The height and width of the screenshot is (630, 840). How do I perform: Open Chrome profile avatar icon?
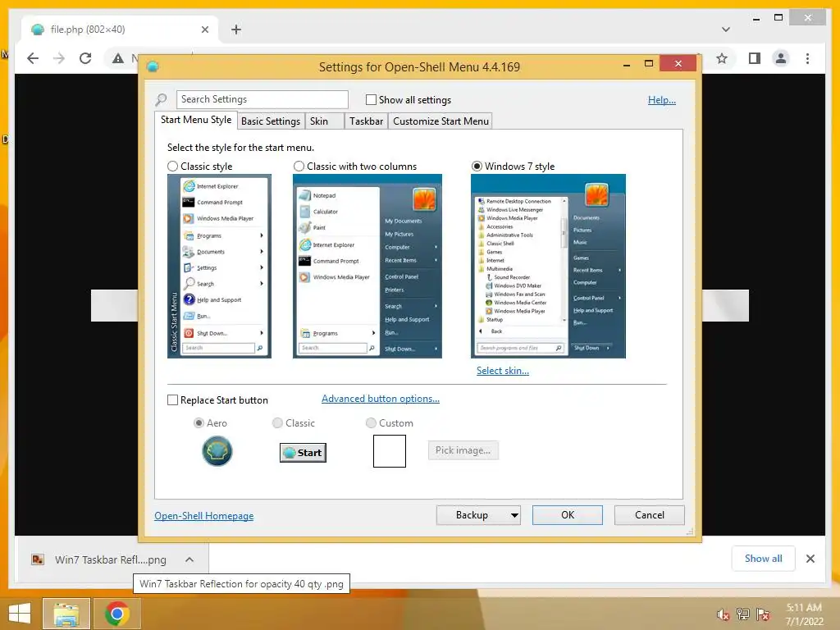click(x=781, y=58)
